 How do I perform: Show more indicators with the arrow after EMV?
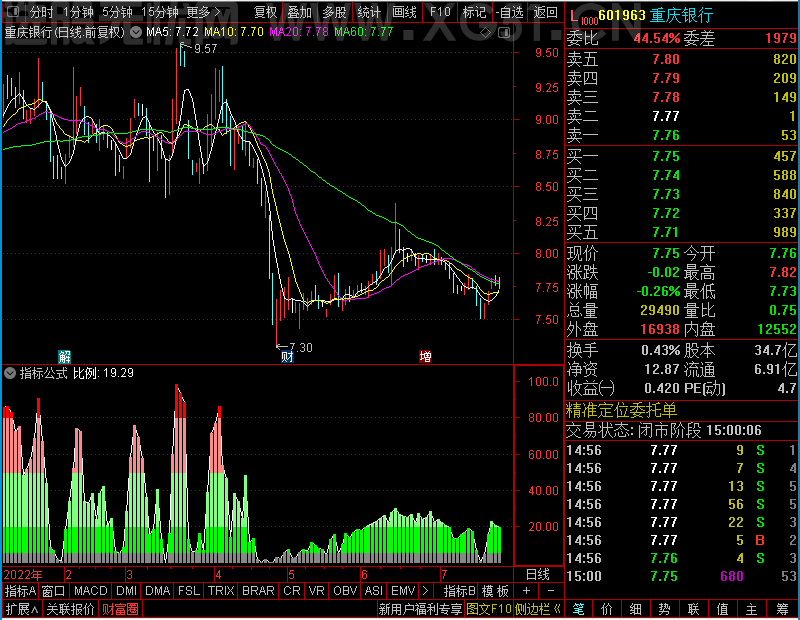coord(426,591)
